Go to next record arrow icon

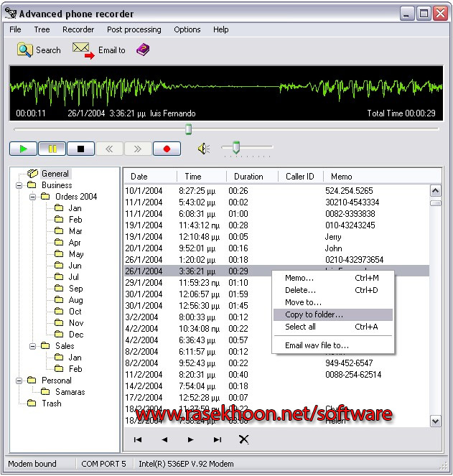(x=191, y=439)
